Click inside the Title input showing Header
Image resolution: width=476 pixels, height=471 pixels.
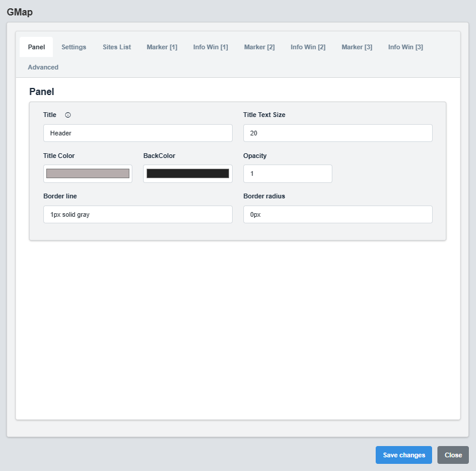[x=138, y=133]
